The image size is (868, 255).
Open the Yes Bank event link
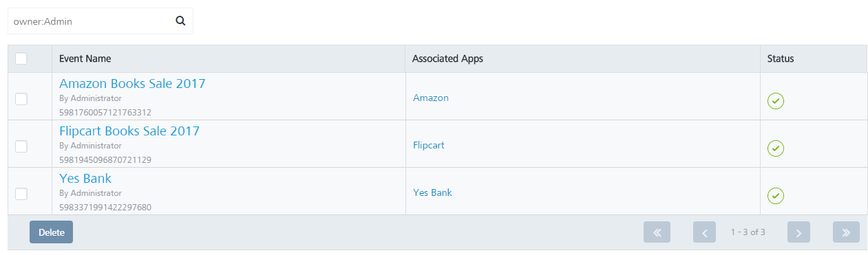tap(85, 179)
